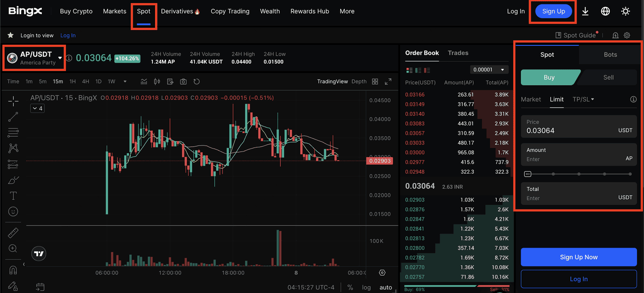Image resolution: width=644 pixels, height=293 pixels.
Task: Click the favorites star icon
Action: pyautogui.click(x=11, y=35)
